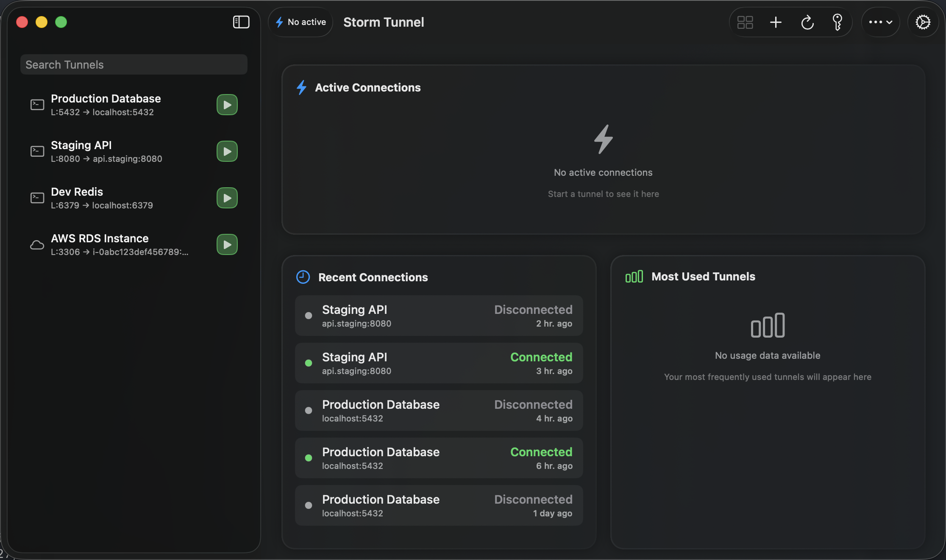Click the settings gear icon

[923, 22]
